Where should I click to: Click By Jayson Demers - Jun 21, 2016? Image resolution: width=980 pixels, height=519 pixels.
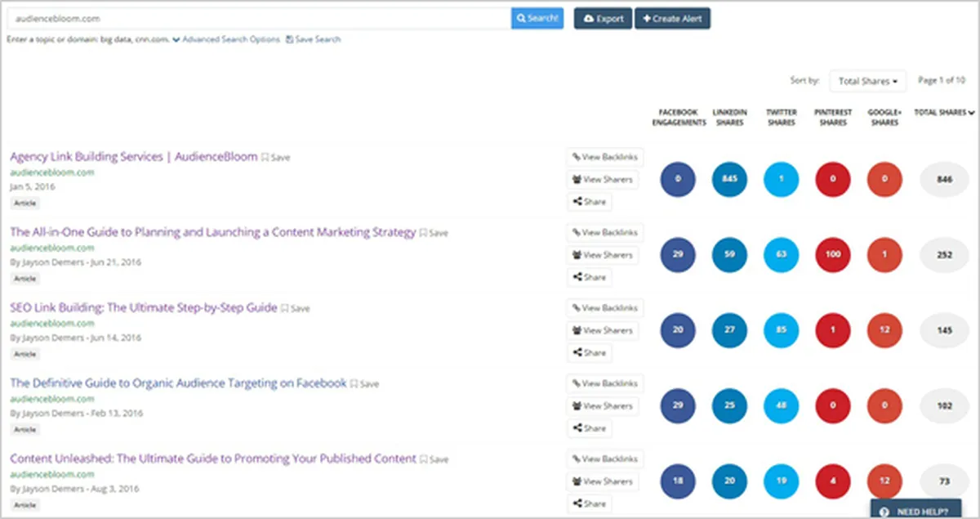point(75,262)
